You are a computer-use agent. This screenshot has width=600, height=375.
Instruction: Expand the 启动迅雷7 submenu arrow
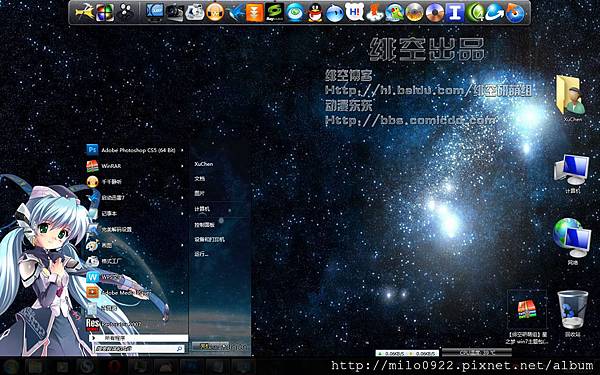pyautogui.click(x=182, y=198)
